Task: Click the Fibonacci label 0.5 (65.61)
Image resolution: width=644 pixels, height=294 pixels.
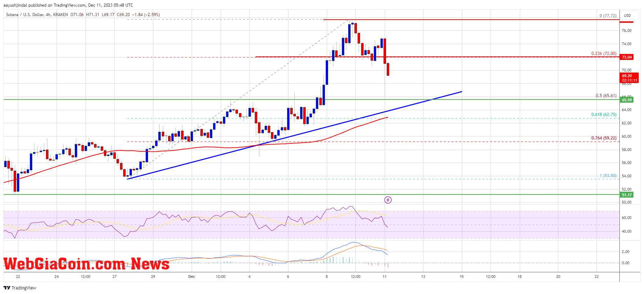Action: coord(606,96)
